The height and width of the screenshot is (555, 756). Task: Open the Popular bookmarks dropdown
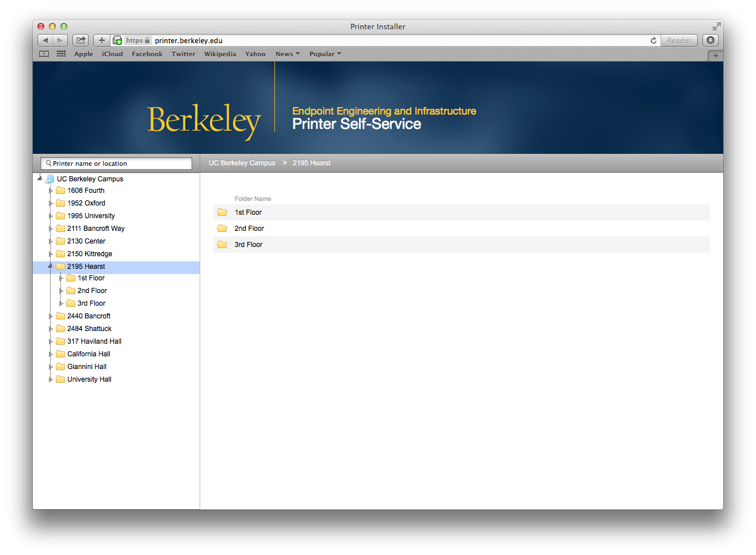click(325, 54)
